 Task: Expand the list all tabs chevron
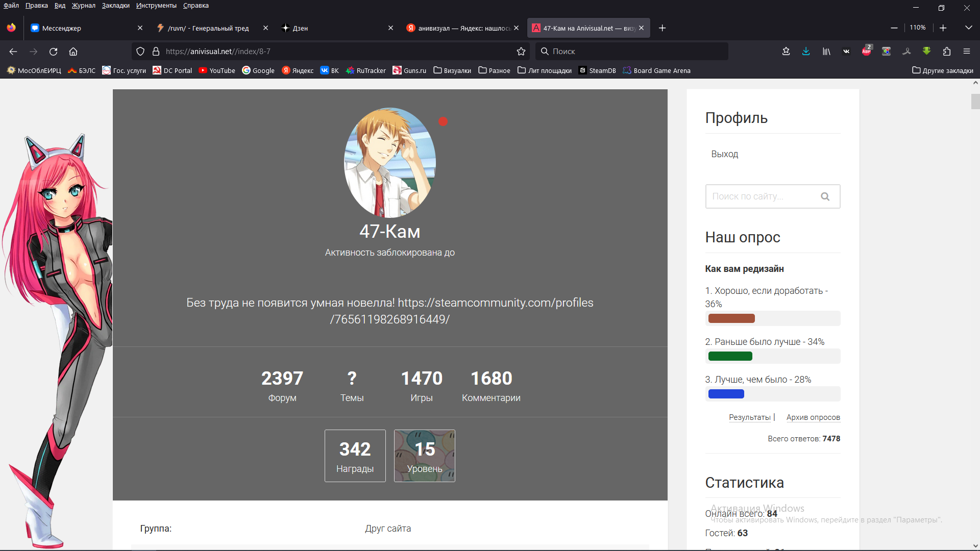click(968, 28)
